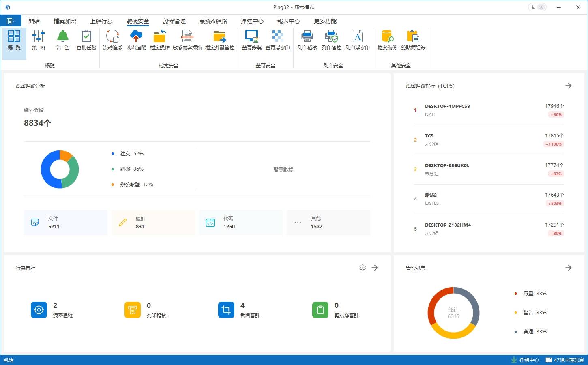Switch to the 檔案加密 tab
Image resolution: width=588 pixels, height=365 pixels.
65,21
